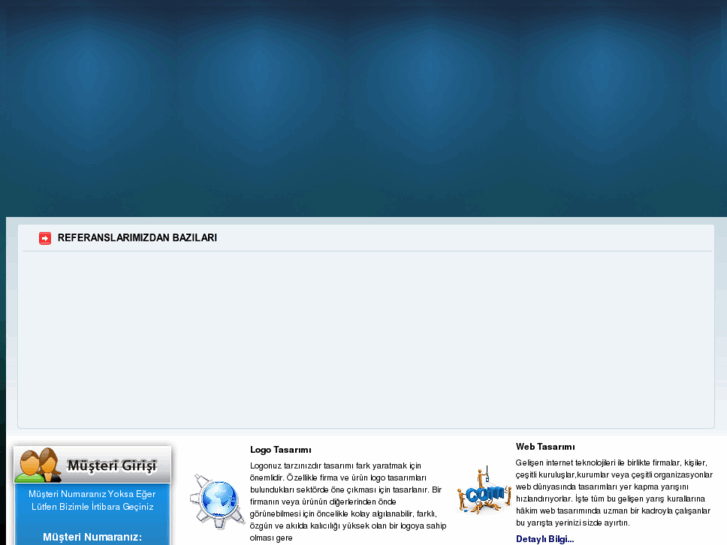
Task: Click the REFERANSLARIMIZDAN BAZILARI title
Action: 137,237
